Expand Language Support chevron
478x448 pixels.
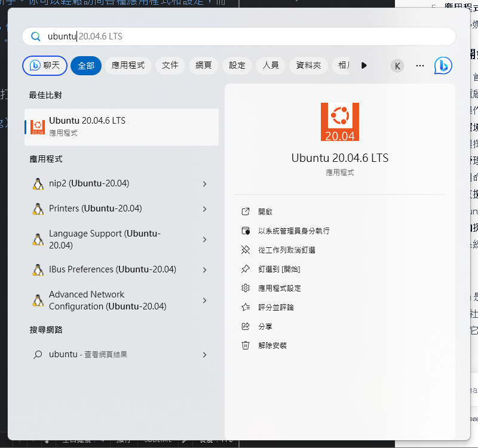(x=205, y=240)
